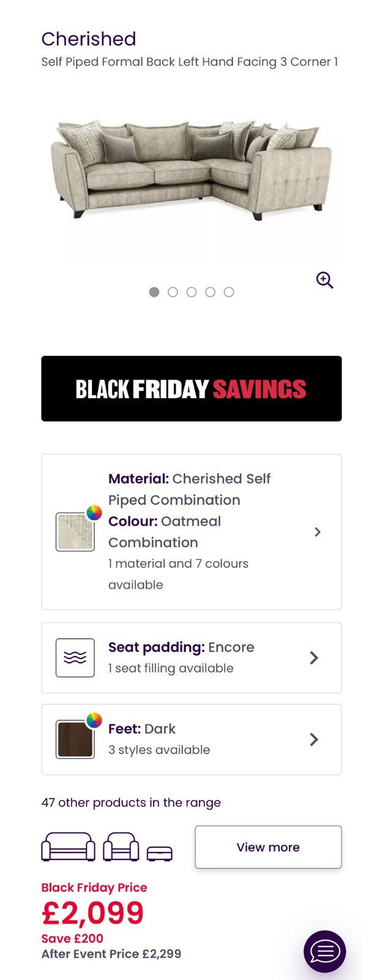Click the seat padding waves icon
Image resolution: width=369 pixels, height=980 pixels.
[x=75, y=658]
